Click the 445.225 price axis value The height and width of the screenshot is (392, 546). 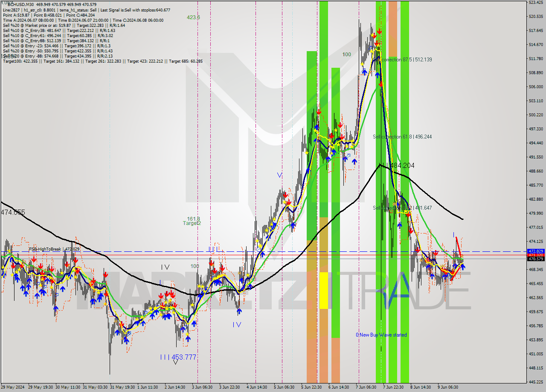(x=536, y=382)
